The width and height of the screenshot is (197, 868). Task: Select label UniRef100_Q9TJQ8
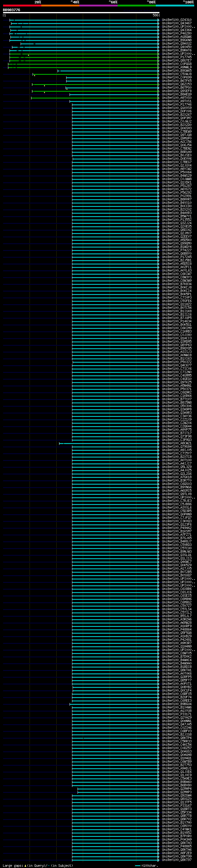coord(176,135)
